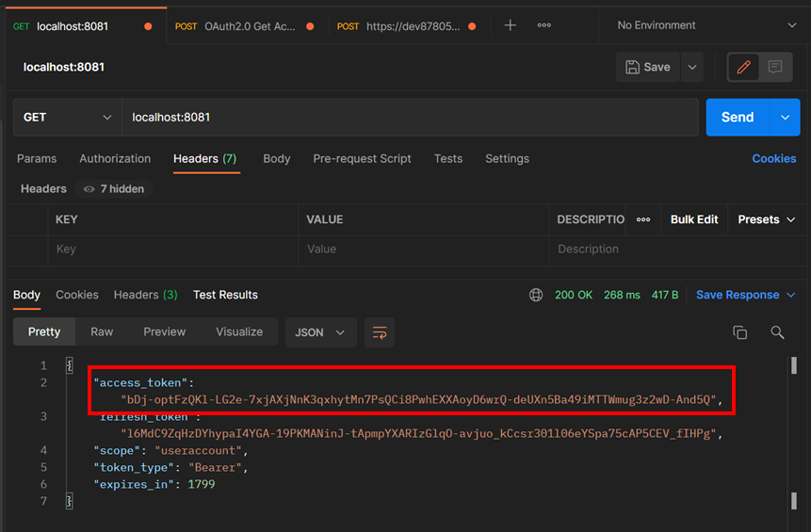Screen dimensions: 811x532
Task: Copy response using the copy icon
Action: [x=739, y=332]
